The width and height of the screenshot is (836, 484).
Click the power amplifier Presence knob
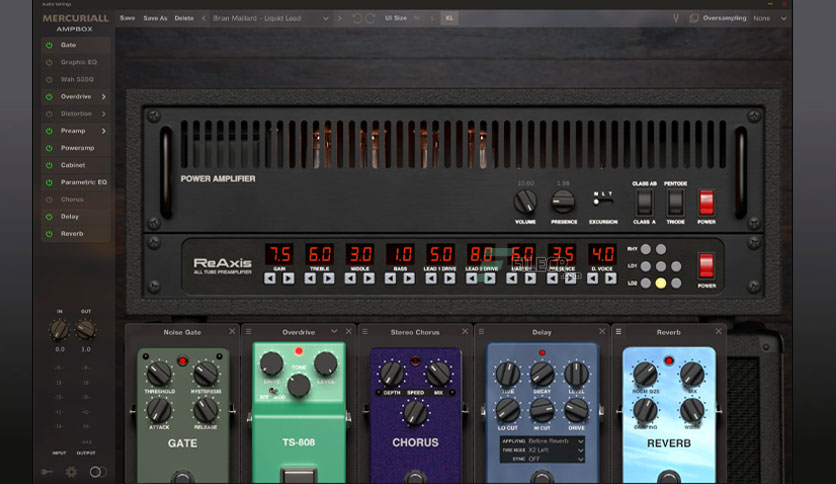(562, 202)
